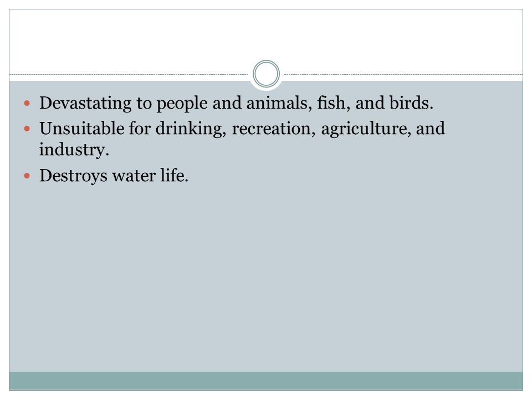Click the word "Destroys" in third bullet
This screenshot has width=532, height=399.
[73, 176]
